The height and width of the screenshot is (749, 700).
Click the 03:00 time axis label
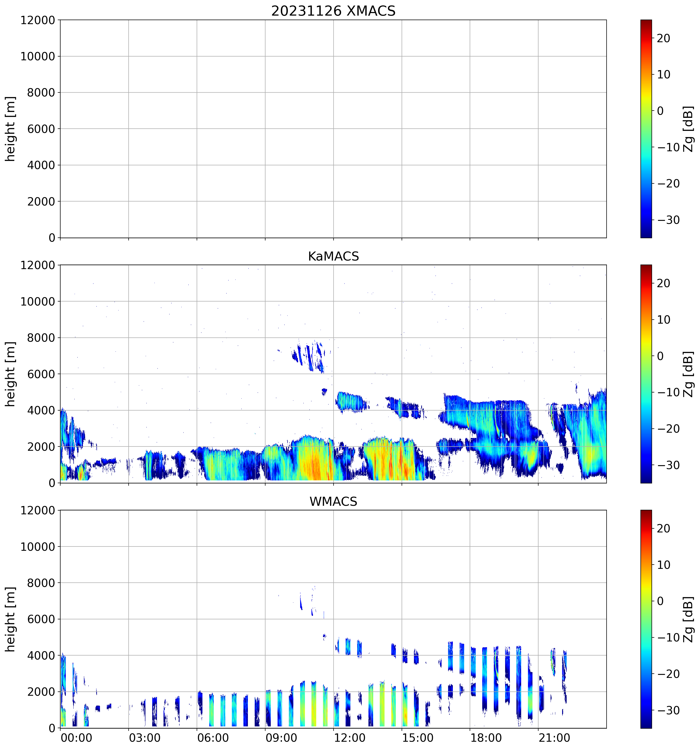pyautogui.click(x=145, y=737)
